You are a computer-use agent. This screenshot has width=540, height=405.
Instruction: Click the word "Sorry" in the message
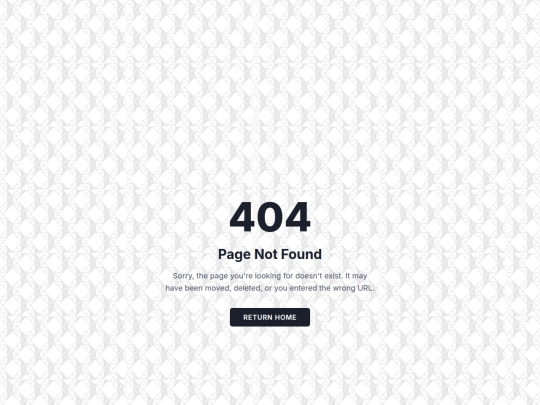pyautogui.click(x=183, y=276)
